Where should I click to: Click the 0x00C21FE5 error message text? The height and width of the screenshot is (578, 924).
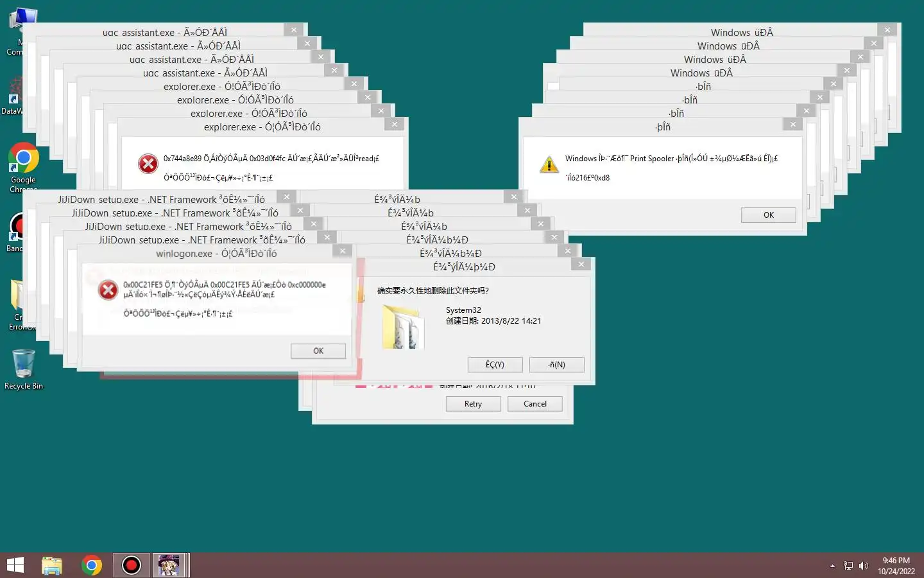coord(225,290)
